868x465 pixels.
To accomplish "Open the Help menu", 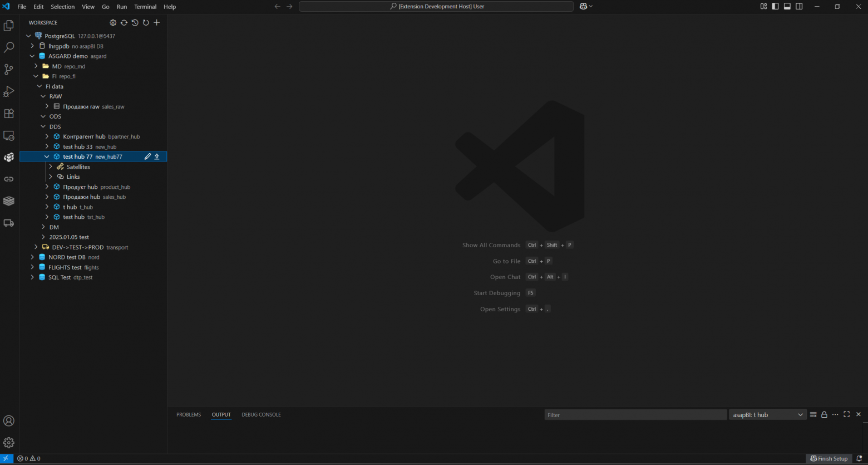I will click(170, 7).
